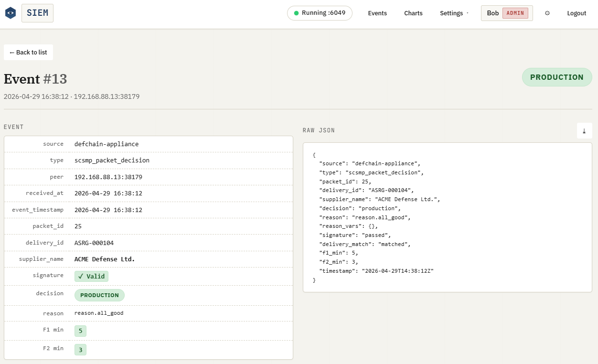Click the PRODUCTION decision badge in table
Screen dimensions: 598x364
click(x=99, y=295)
